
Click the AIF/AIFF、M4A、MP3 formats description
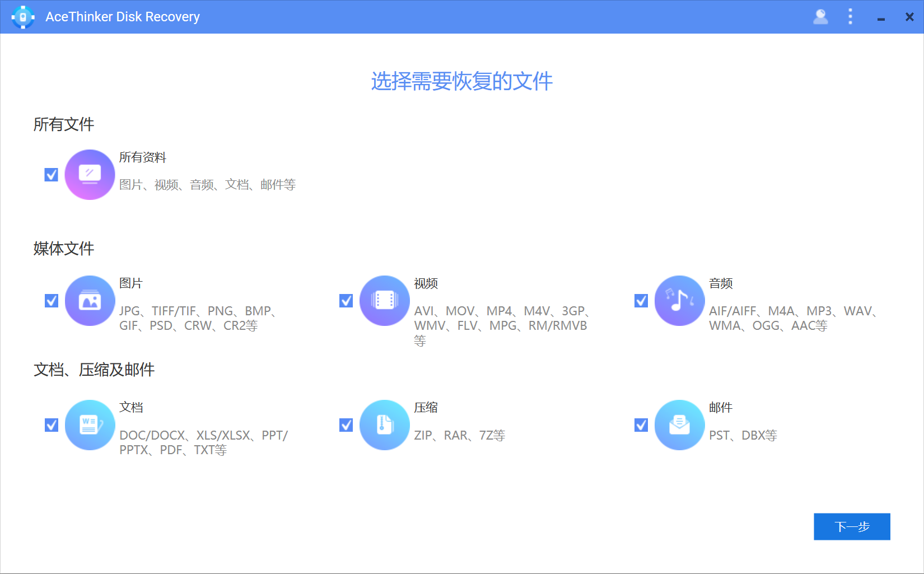coord(793,318)
